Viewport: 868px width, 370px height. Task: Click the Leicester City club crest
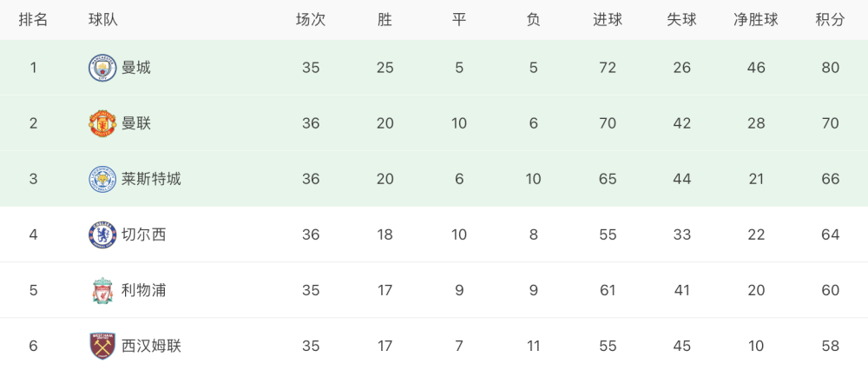point(102,179)
